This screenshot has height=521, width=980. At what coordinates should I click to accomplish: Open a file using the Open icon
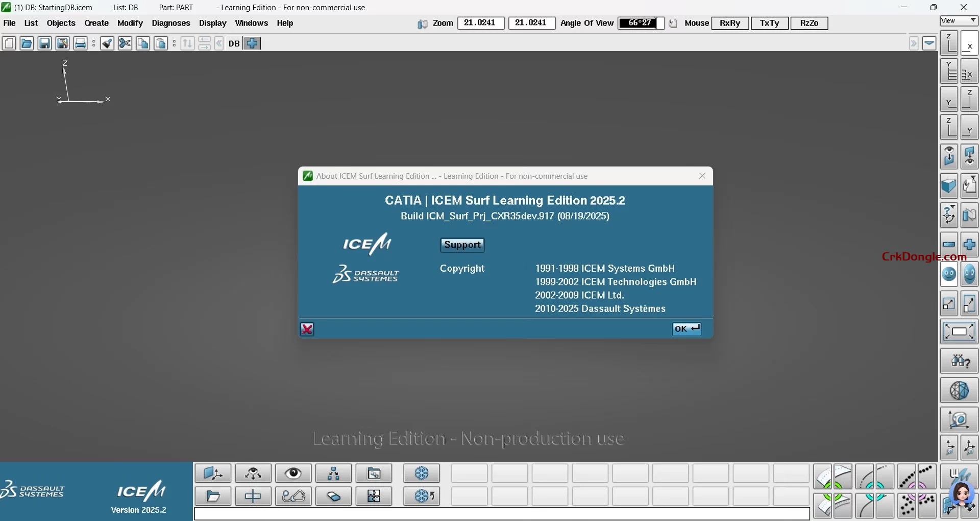[x=26, y=43]
